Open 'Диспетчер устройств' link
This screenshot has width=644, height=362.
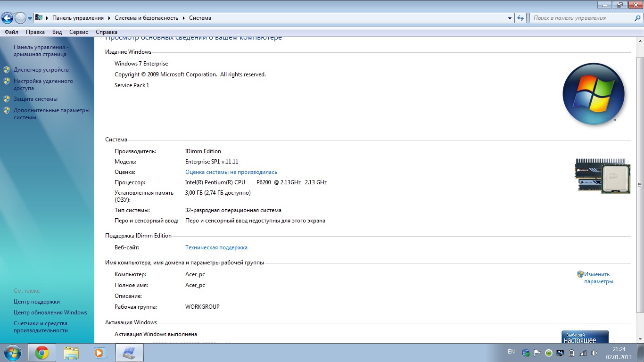coord(41,70)
